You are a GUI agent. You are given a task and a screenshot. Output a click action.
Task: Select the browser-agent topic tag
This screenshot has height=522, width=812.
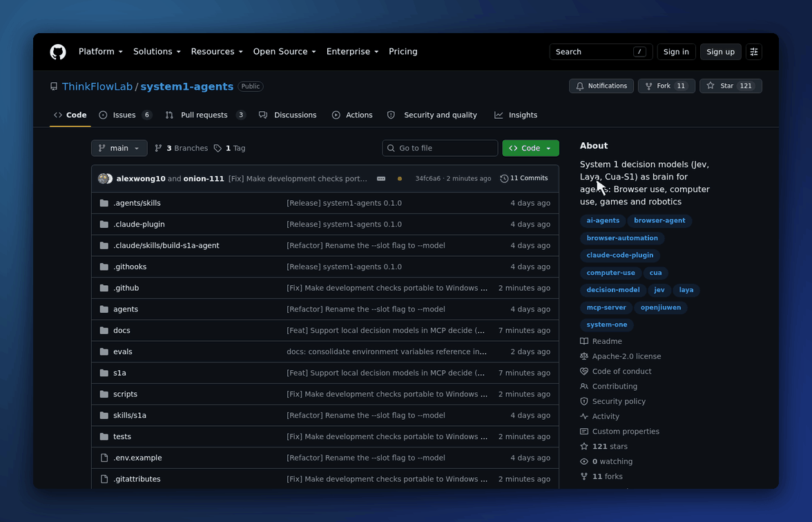pyautogui.click(x=659, y=221)
